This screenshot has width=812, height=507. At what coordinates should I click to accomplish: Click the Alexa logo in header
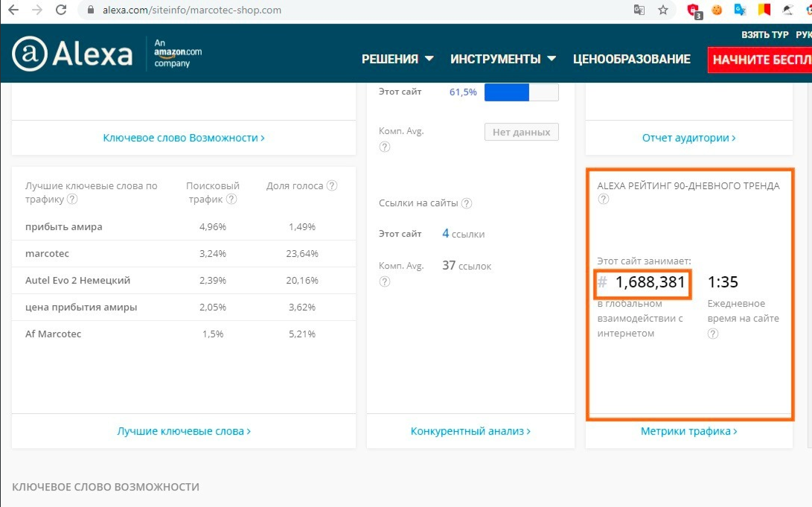[72, 54]
